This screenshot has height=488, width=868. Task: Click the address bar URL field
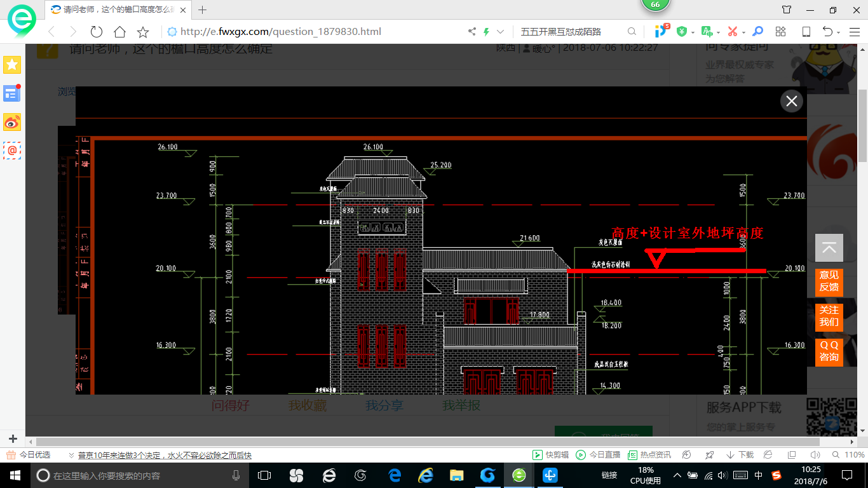[281, 32]
